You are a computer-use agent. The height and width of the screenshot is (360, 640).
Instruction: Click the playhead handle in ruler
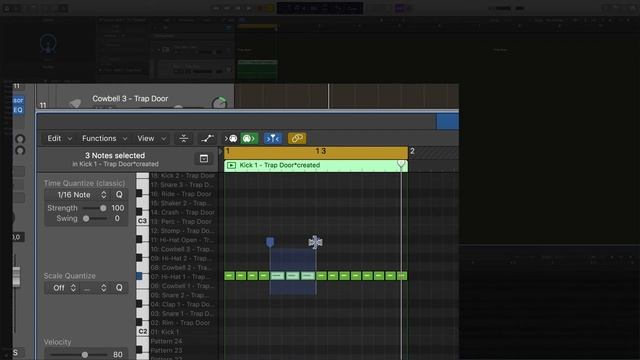pos(401,164)
